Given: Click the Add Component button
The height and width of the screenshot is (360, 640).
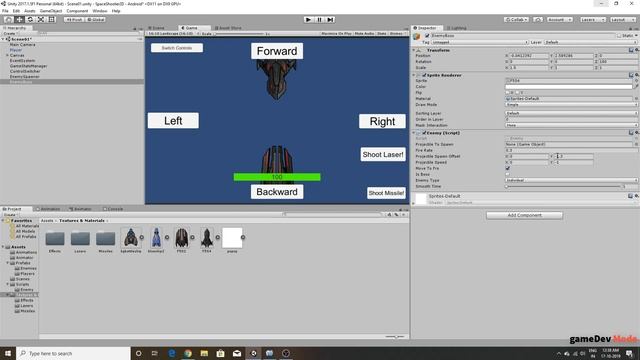Looking at the screenshot, I should pyautogui.click(x=524, y=215).
